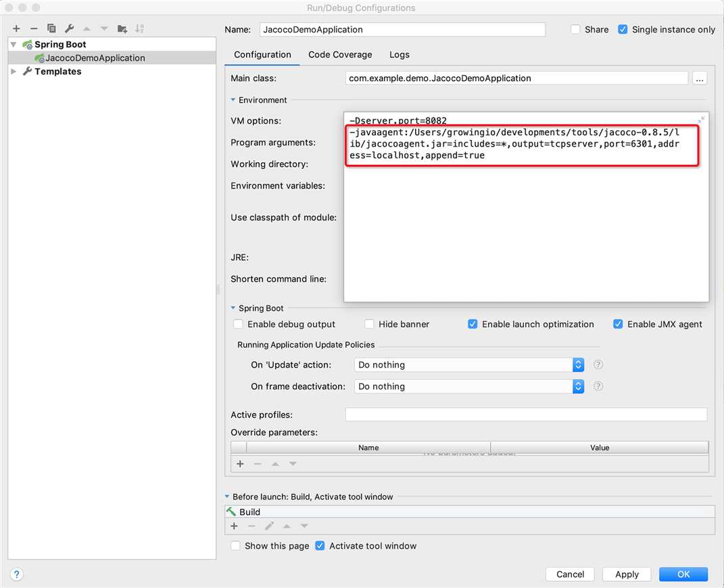The image size is (724, 588).
Task: Uncheck Activate tool window
Action: coord(320,545)
